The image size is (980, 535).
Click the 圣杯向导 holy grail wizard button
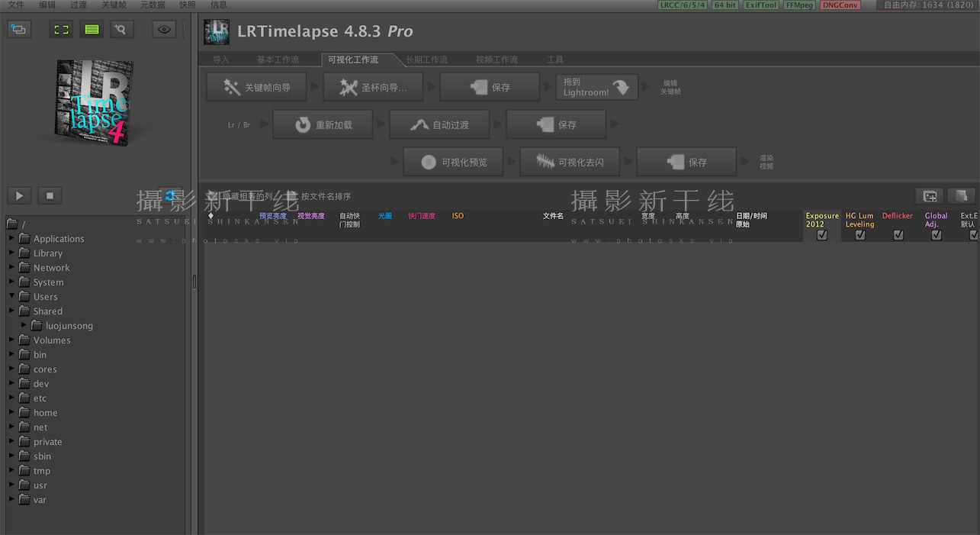373,87
